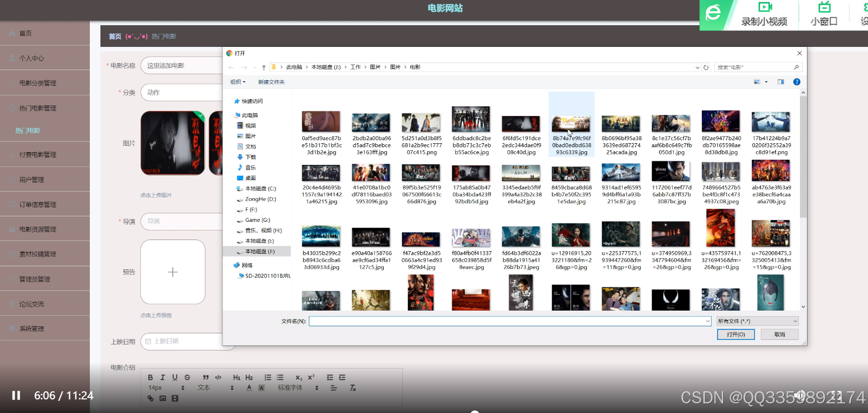Apply H2 heading format

point(249,377)
